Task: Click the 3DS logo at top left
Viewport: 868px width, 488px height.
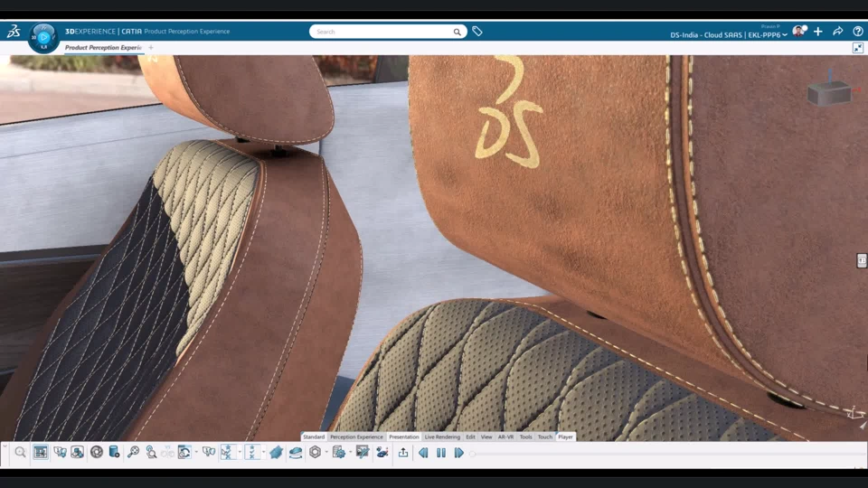Action: [14, 32]
